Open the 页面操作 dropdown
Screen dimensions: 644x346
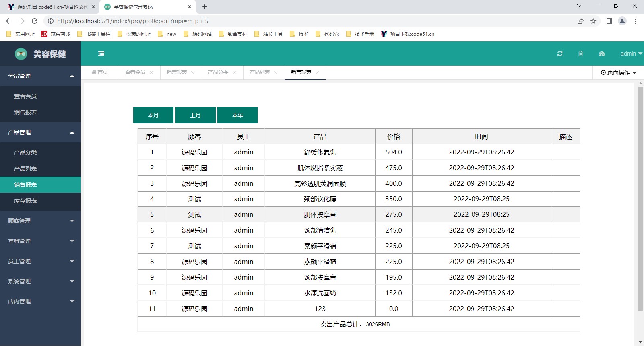(619, 72)
